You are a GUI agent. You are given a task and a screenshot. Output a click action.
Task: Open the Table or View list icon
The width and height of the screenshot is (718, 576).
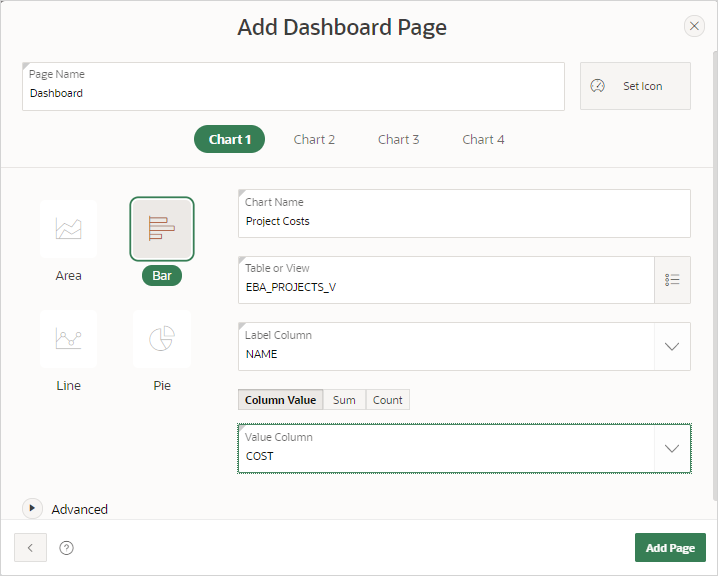coord(672,280)
